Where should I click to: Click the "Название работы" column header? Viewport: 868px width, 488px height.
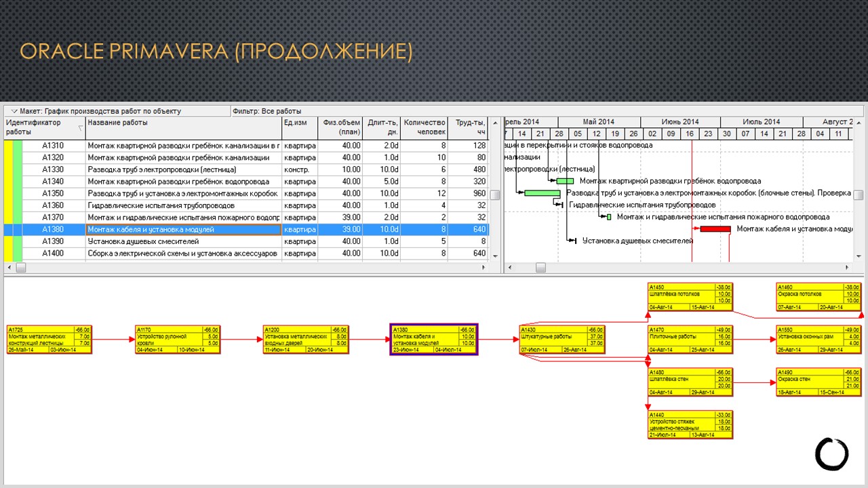tap(184, 127)
